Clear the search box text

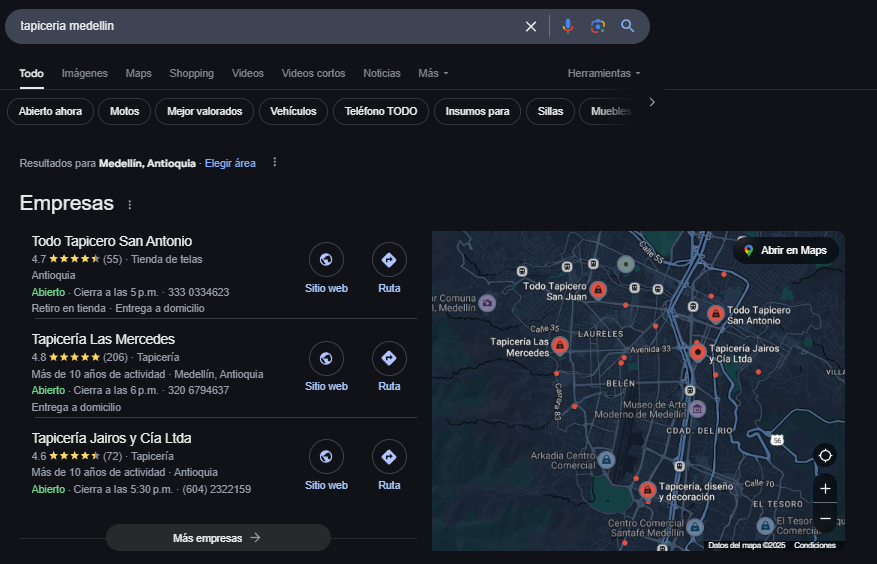tap(531, 26)
